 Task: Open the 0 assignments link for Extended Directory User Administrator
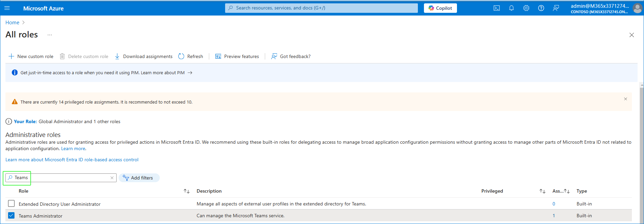click(554, 204)
